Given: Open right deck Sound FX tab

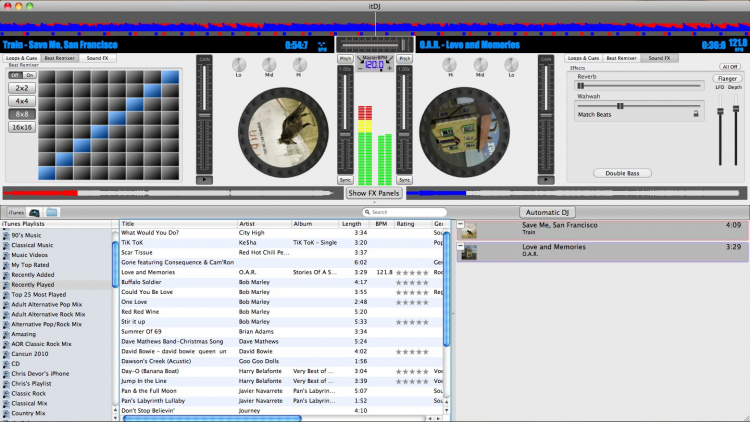Looking at the screenshot, I should [x=659, y=58].
